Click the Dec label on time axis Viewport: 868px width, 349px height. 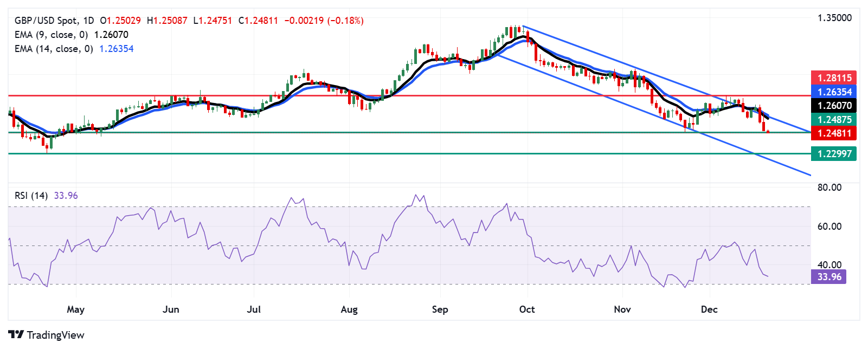tap(709, 309)
